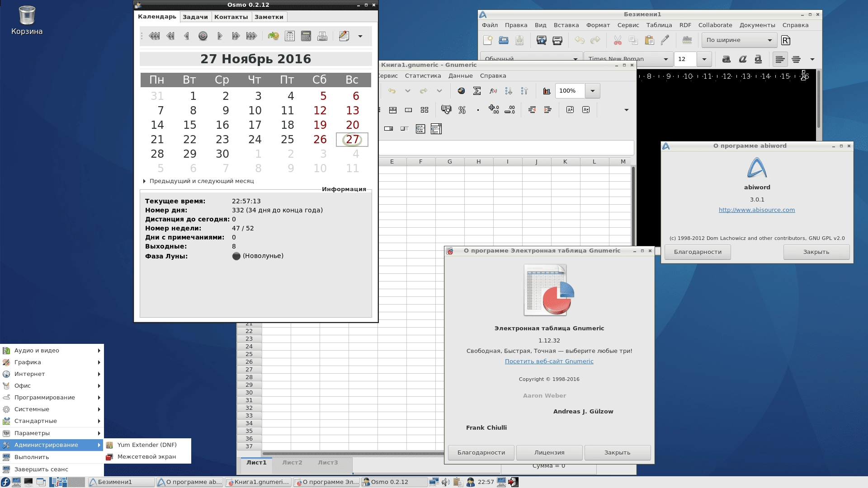Open Статистика menu in Gnumeric
This screenshot has height=488, width=868.
[423, 76]
